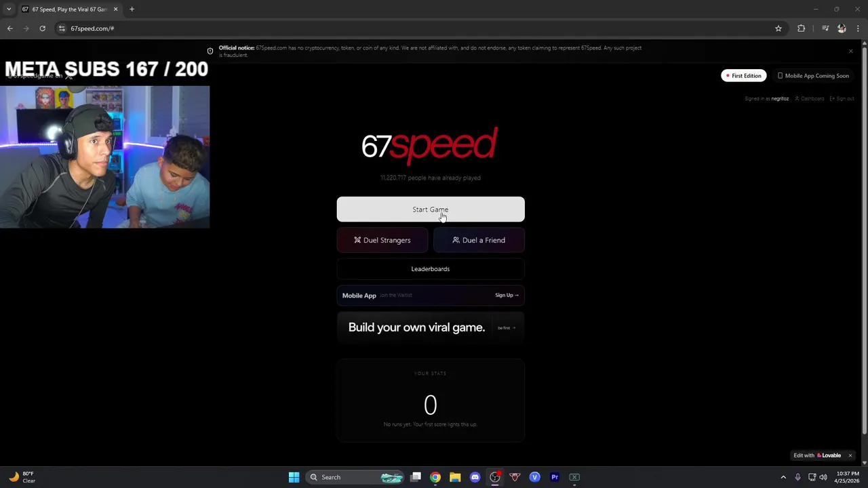Open the weather widget showing 80°F

pos(22,477)
